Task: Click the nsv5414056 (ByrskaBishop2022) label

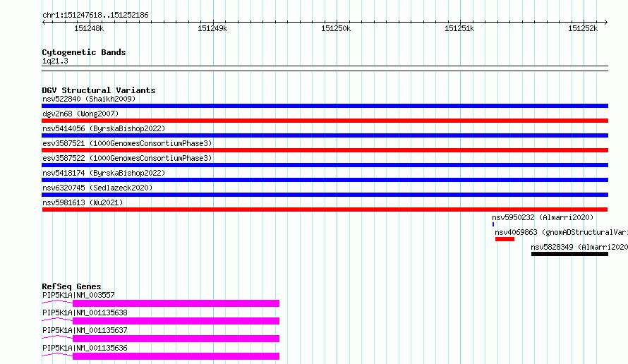Action: tap(104, 128)
